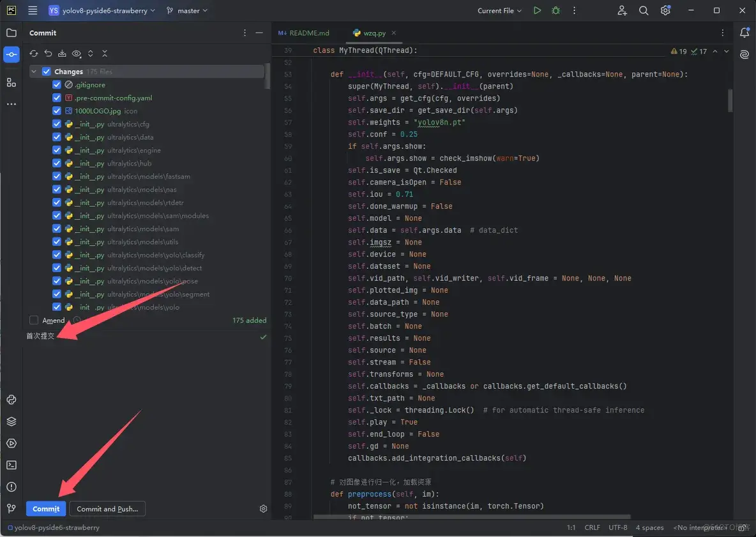The image size is (756, 537).
Task: Open the Project tool window folder icon
Action: [x=11, y=33]
